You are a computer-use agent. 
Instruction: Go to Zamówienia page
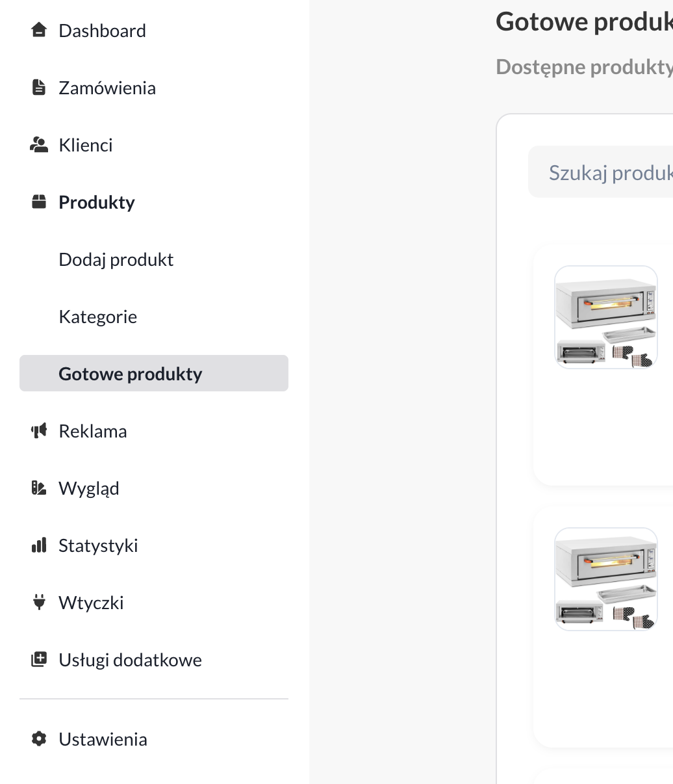click(107, 88)
